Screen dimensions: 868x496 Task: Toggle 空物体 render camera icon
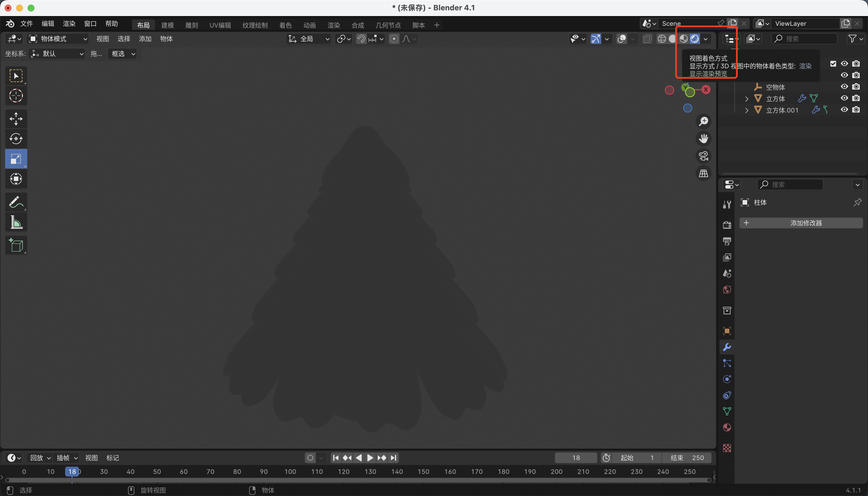coord(856,87)
